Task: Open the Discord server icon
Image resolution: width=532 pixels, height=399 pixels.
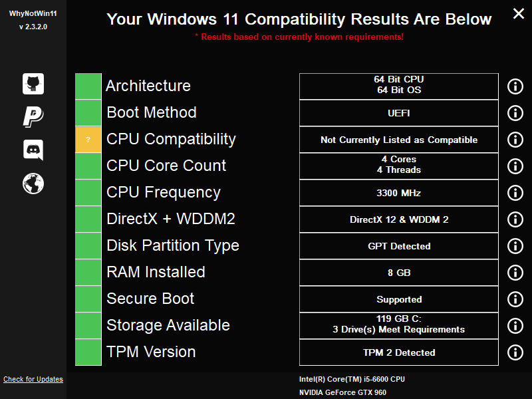Action: [x=33, y=150]
